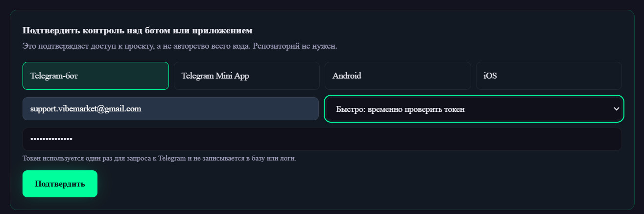The width and height of the screenshot is (644, 214).
Task: Click the 'Подтвердить контроль над ботом' heading
Action: pyautogui.click(x=138, y=30)
